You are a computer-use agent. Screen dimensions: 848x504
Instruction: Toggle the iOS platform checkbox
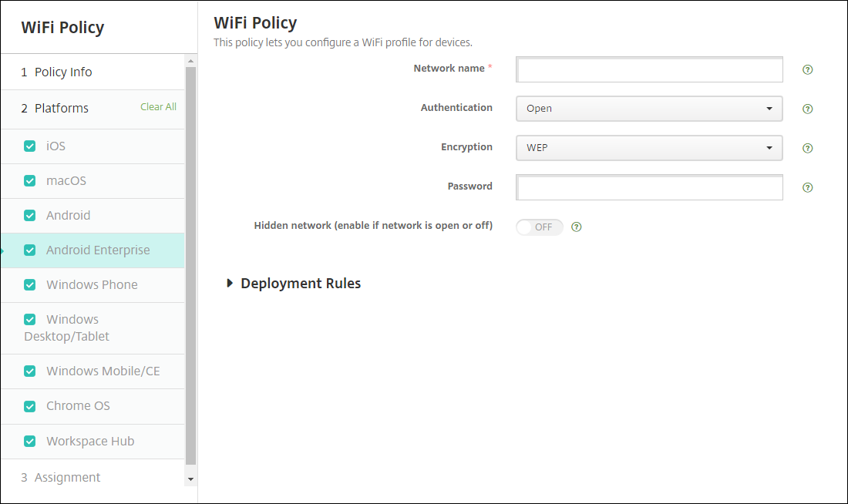click(30, 146)
